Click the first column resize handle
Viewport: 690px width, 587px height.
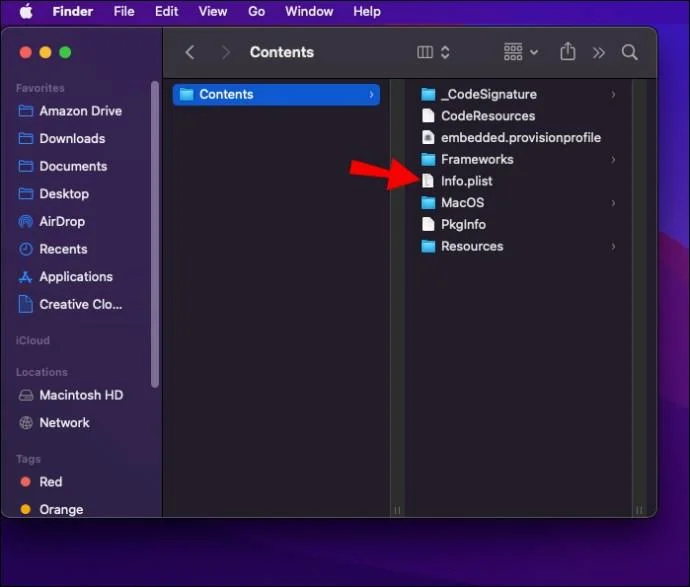(397, 510)
